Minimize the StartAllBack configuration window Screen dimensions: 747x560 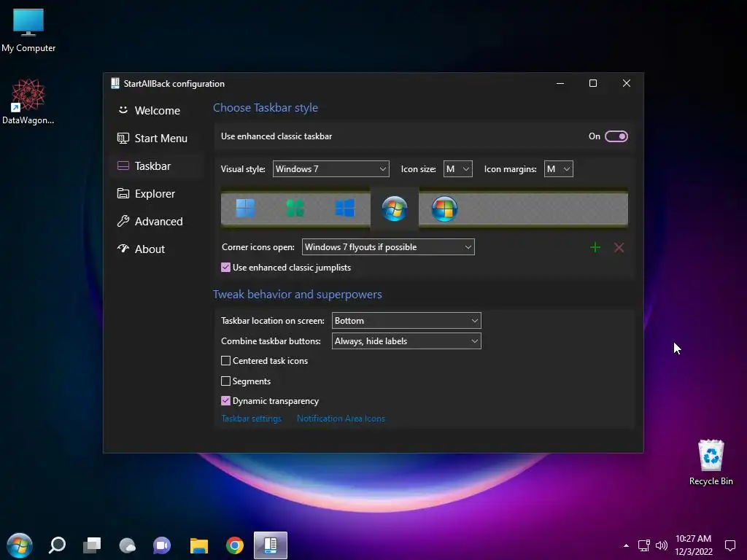(x=560, y=83)
